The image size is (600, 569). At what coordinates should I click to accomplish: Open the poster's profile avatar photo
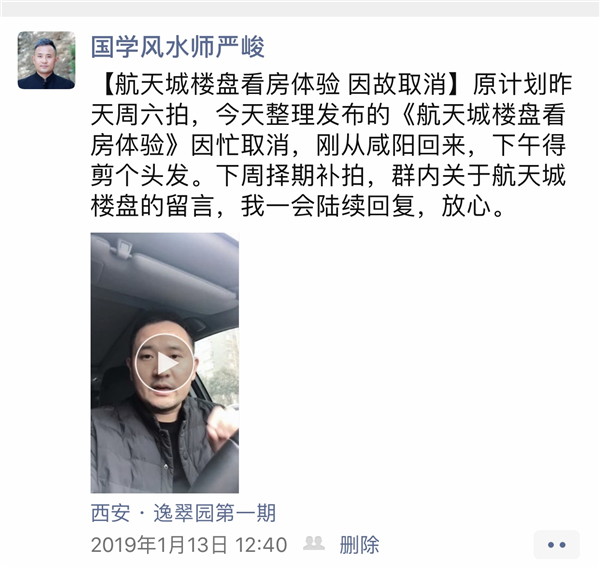[x=46, y=60]
